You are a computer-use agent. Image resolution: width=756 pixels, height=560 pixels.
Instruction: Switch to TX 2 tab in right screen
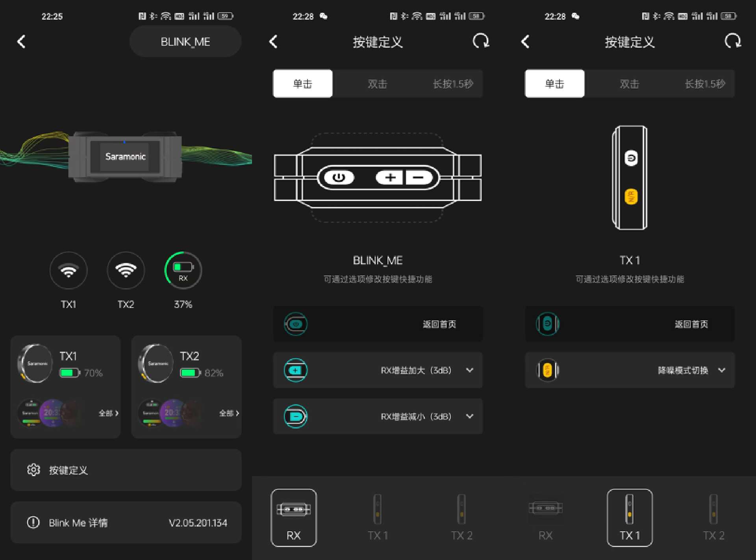(713, 518)
